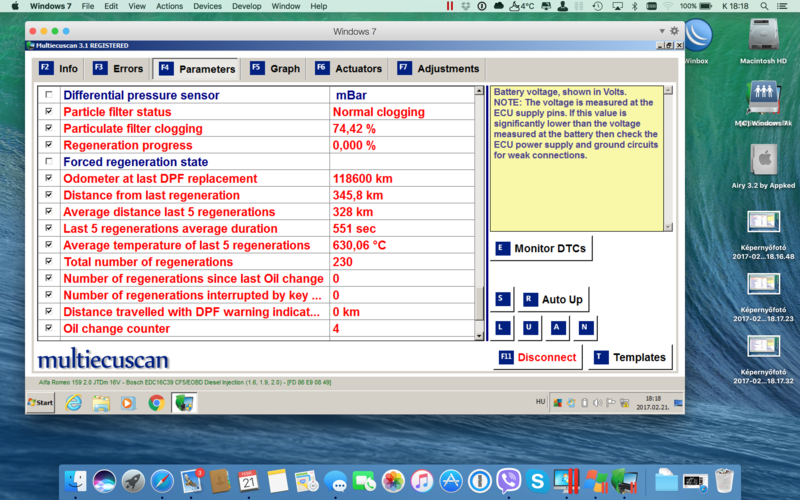Click the Disconnect button
Viewport: 800px width, 500px height.
click(x=537, y=357)
